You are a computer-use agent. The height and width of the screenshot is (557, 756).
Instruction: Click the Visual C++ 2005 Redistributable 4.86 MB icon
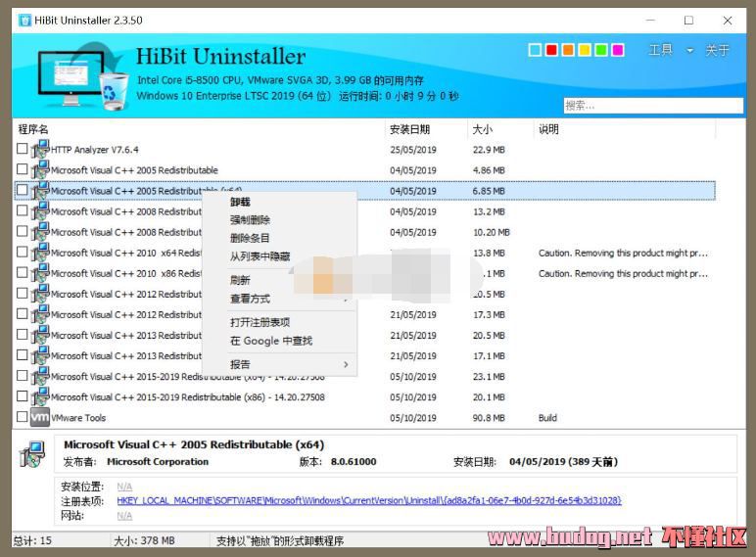point(40,169)
